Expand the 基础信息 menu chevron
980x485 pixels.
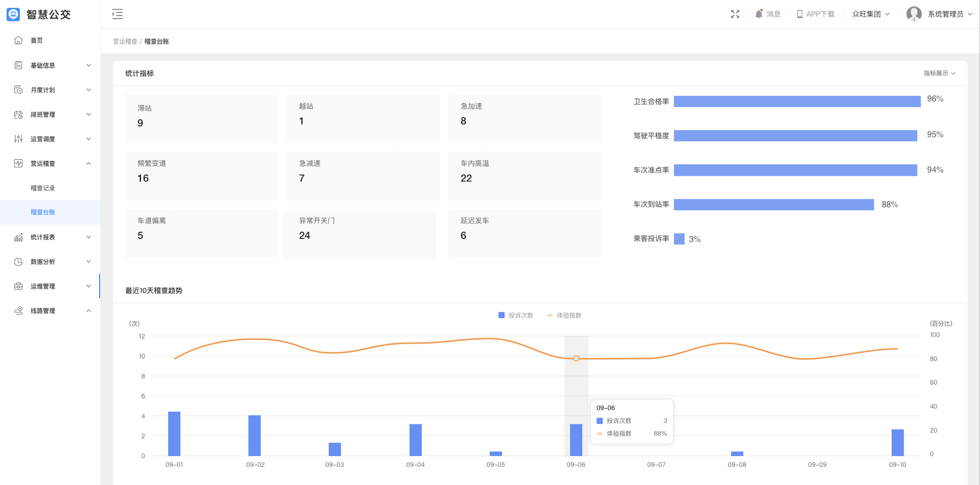pos(88,65)
